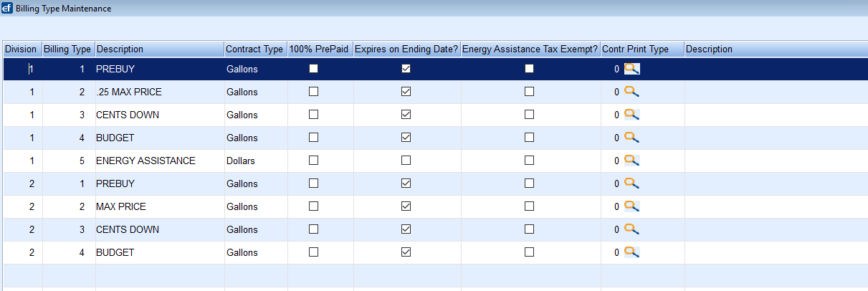Toggle 100% PrePaid for ENERGY ASSISTANCE row
868x291 pixels.
click(x=313, y=161)
